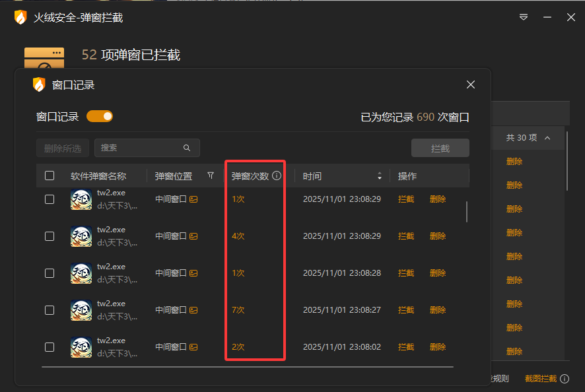Click tw2.exe game icon in the last row
The width and height of the screenshot is (585, 392).
coord(81,347)
